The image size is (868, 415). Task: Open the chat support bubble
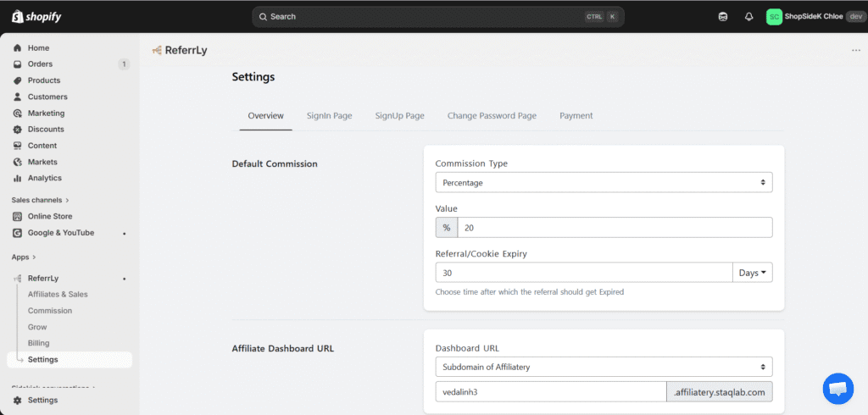[x=838, y=389]
